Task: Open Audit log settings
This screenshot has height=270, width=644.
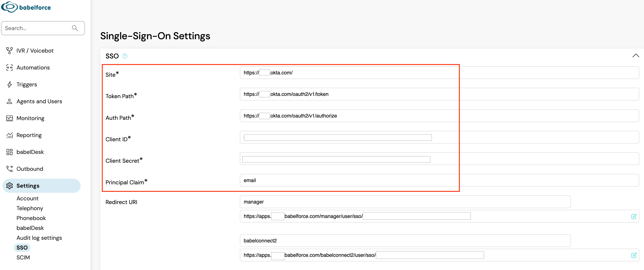Action: click(39, 238)
